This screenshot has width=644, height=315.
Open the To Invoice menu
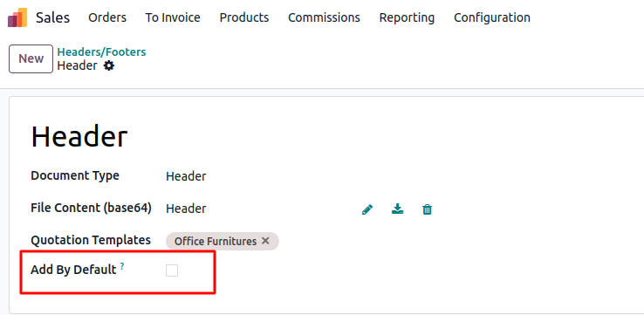pos(173,17)
